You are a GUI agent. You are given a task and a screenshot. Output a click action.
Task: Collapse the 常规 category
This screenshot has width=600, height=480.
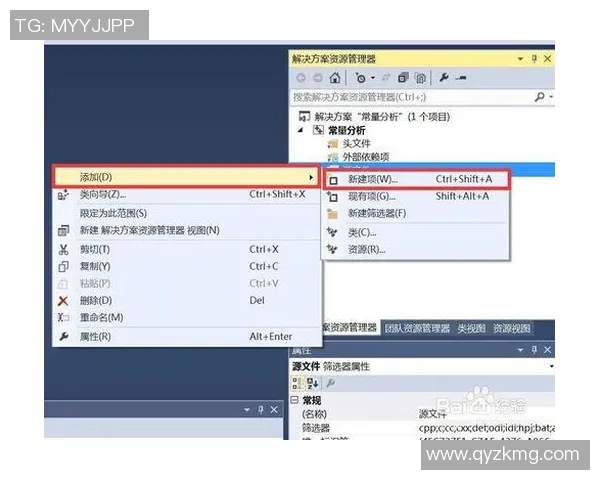(294, 400)
